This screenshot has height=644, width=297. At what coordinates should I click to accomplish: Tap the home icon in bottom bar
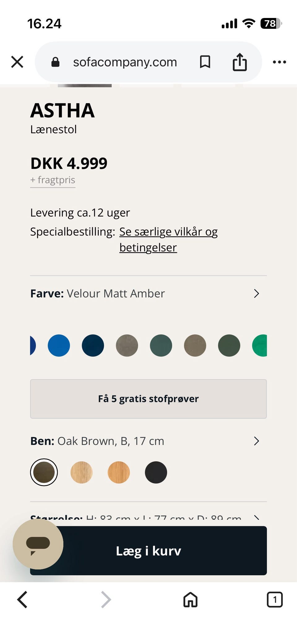click(190, 599)
